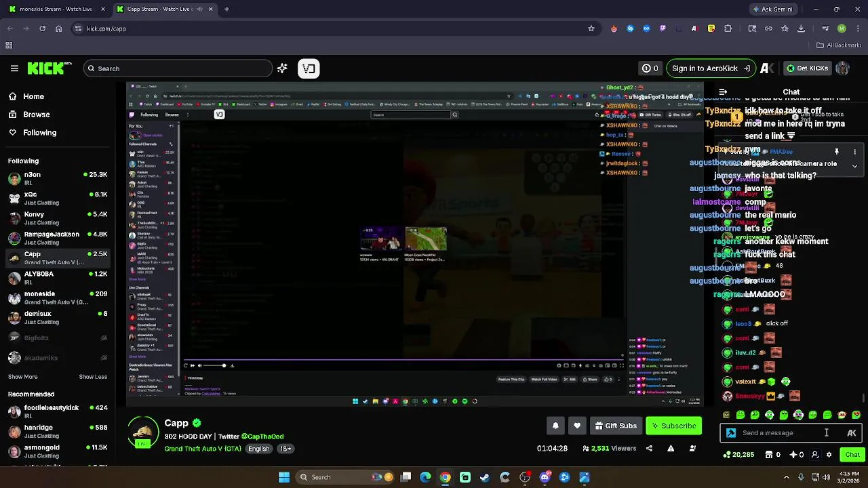Click Ask Gemini button
The width and height of the screenshot is (868, 488).
coord(772,9)
